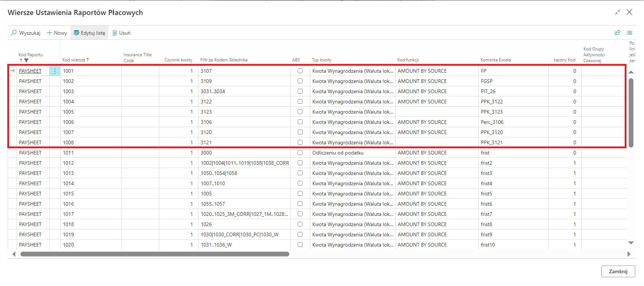Click the vertical scrollbar down arrow
Viewport: 644px width, 286px height.
point(631,243)
